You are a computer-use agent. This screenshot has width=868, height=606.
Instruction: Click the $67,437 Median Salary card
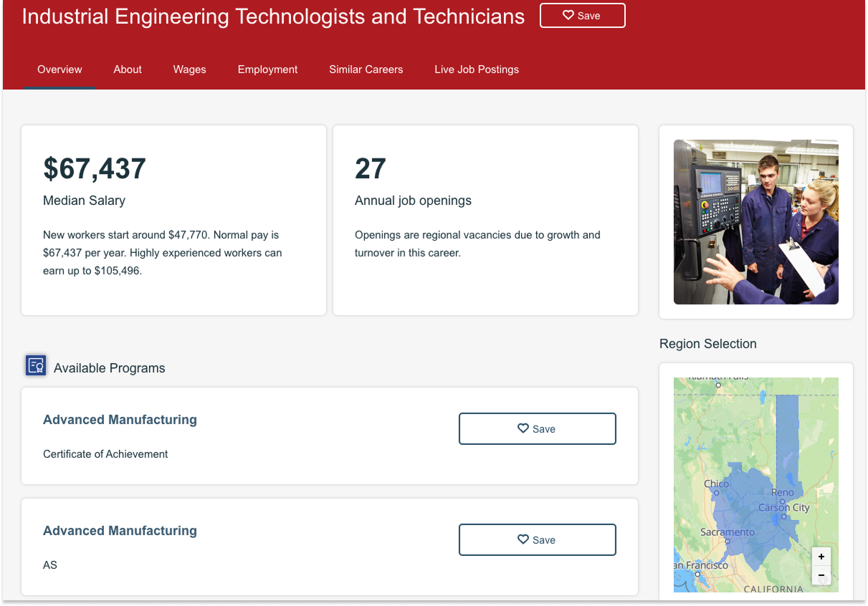[173, 220]
